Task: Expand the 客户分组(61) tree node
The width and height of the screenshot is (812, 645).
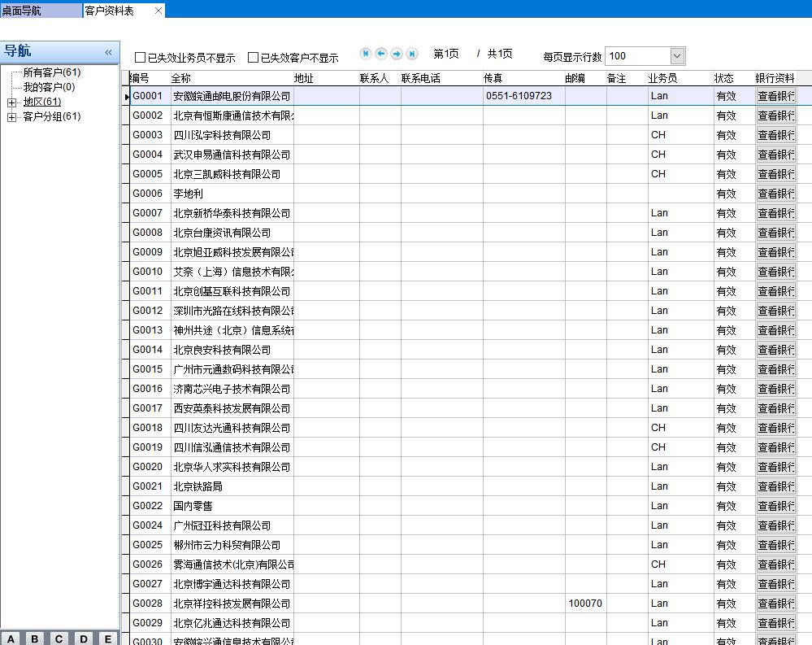Action: [x=11, y=117]
